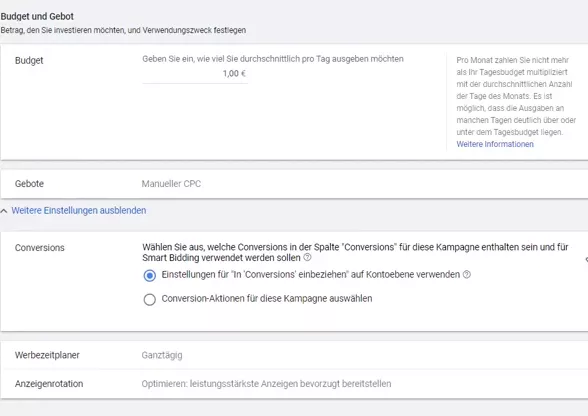
Task: Expand the Gebote row
Action: [x=294, y=184]
